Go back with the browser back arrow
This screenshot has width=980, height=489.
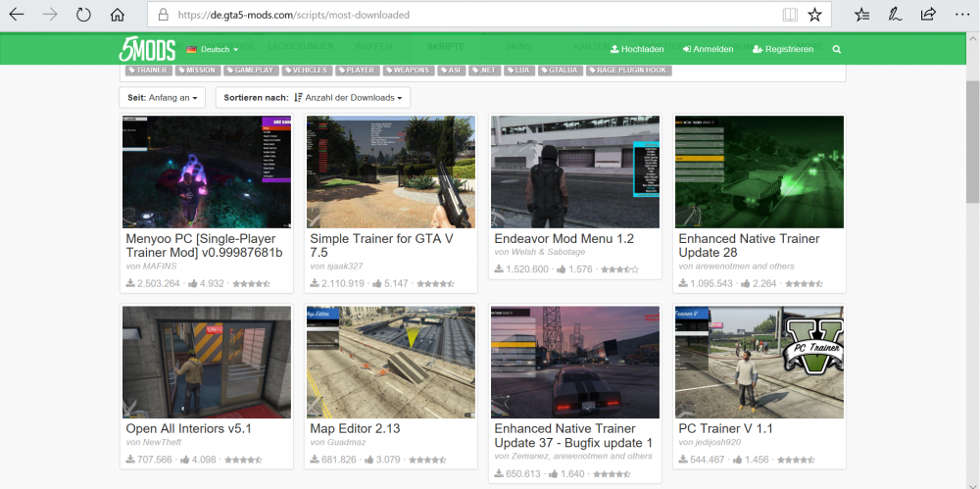17,15
